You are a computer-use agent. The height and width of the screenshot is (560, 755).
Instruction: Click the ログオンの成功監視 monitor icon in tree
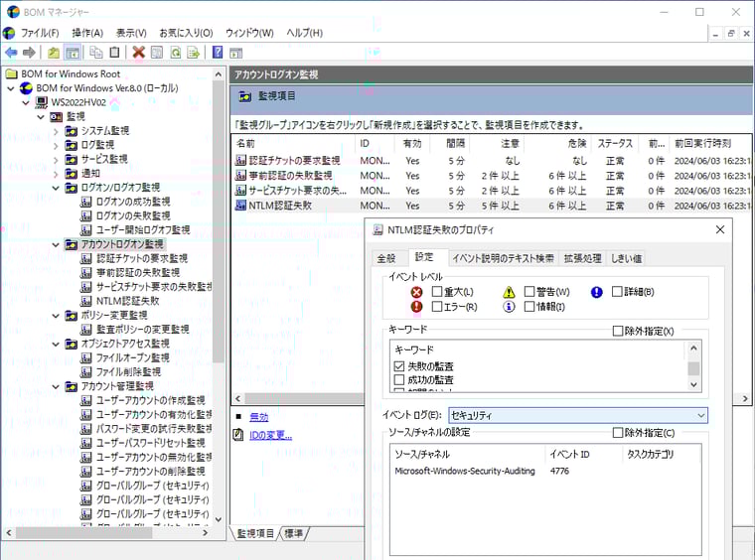point(86,202)
